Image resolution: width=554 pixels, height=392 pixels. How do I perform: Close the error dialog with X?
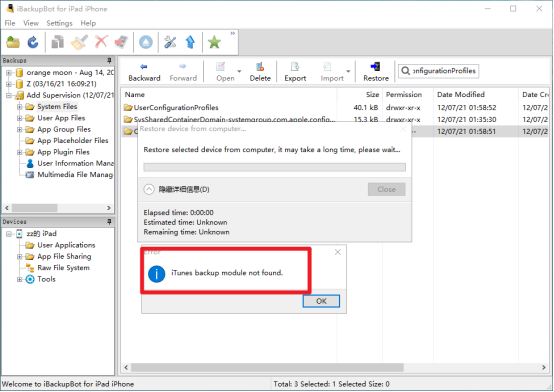[337, 252]
